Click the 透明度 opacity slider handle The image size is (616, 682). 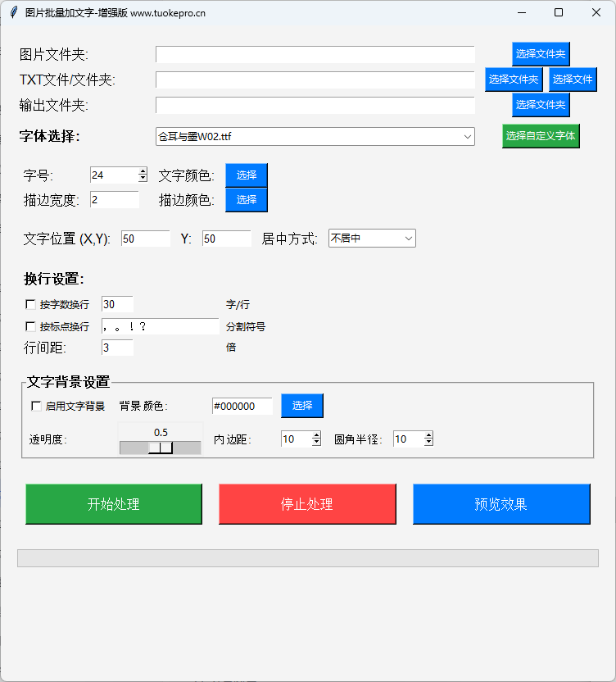pyautogui.click(x=161, y=448)
